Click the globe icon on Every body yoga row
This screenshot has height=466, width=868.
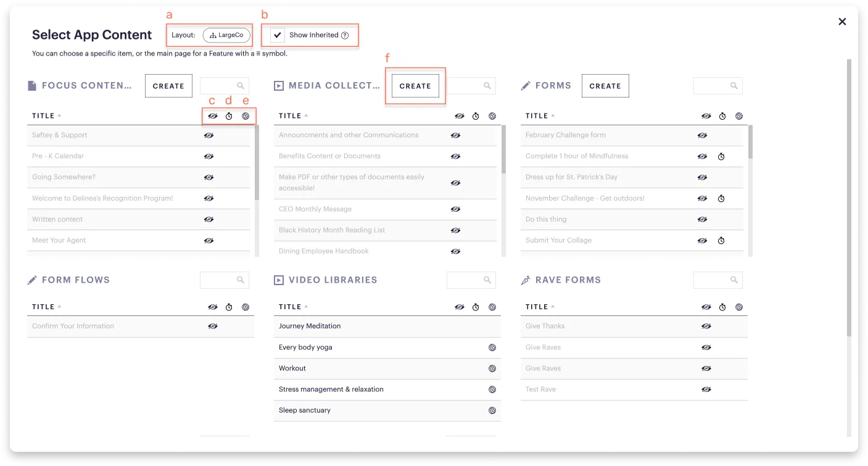pyautogui.click(x=492, y=347)
